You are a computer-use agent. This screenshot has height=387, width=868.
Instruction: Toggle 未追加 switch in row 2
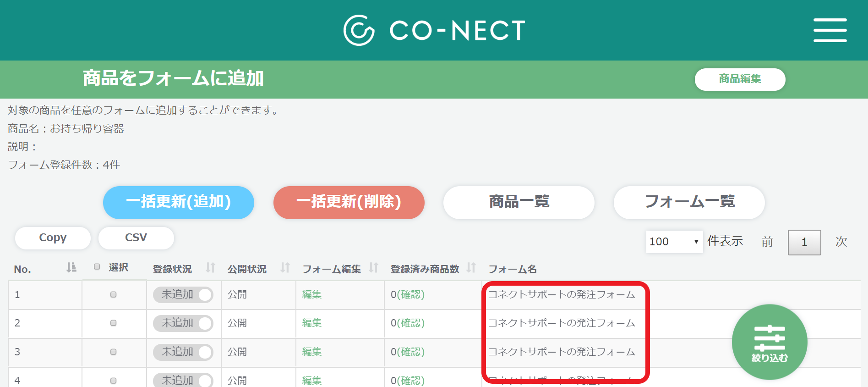[x=183, y=323]
